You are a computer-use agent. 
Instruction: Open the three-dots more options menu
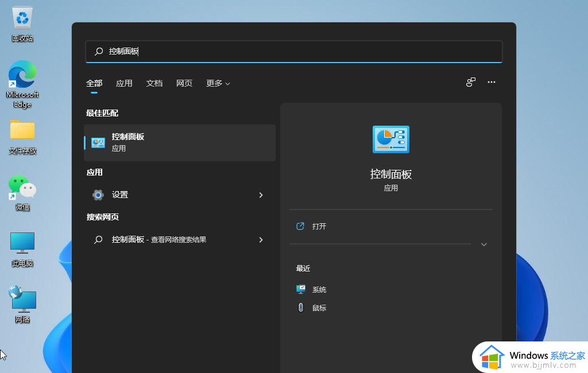[492, 82]
